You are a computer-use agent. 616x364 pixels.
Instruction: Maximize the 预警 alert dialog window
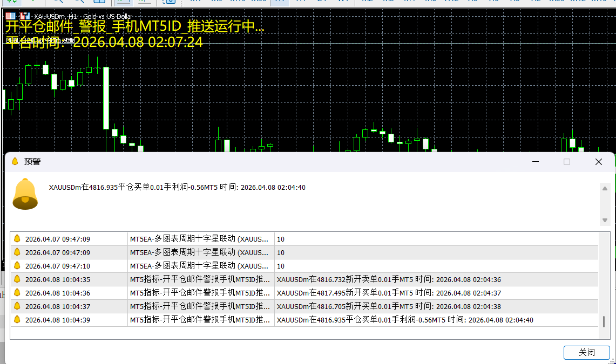click(x=567, y=162)
